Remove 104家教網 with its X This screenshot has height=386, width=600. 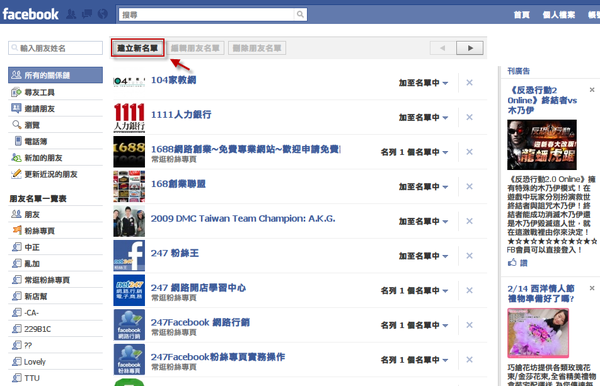coord(470,83)
